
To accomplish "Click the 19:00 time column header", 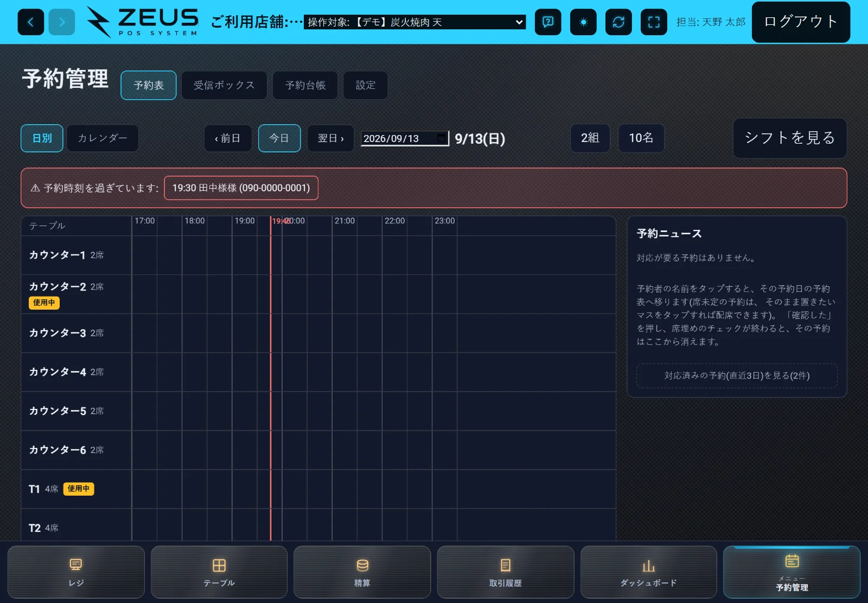I will click(245, 221).
